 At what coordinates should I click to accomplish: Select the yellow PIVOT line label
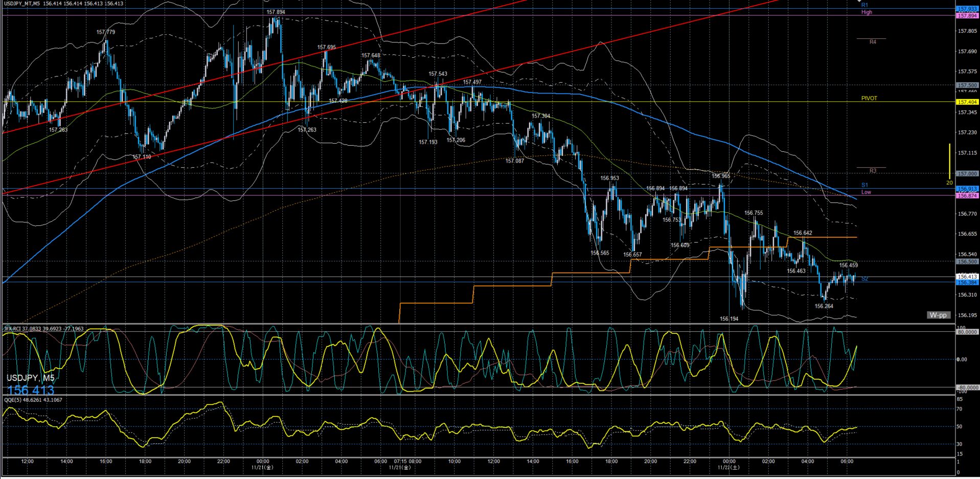(869, 98)
